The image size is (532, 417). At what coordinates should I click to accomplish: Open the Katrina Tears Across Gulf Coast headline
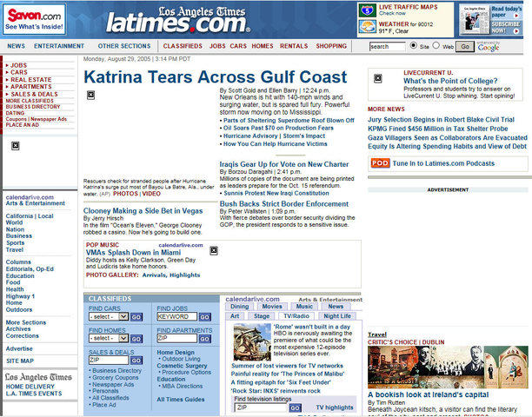click(x=216, y=77)
